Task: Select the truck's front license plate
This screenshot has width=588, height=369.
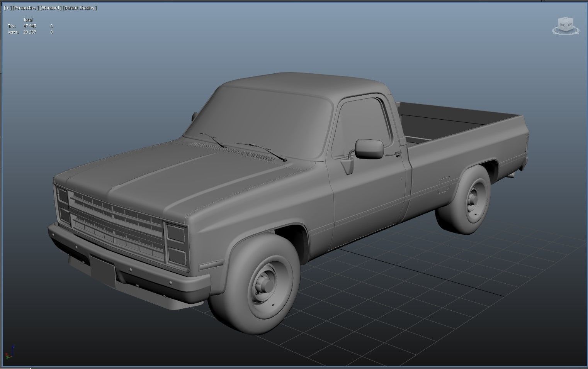Action: coord(103,271)
